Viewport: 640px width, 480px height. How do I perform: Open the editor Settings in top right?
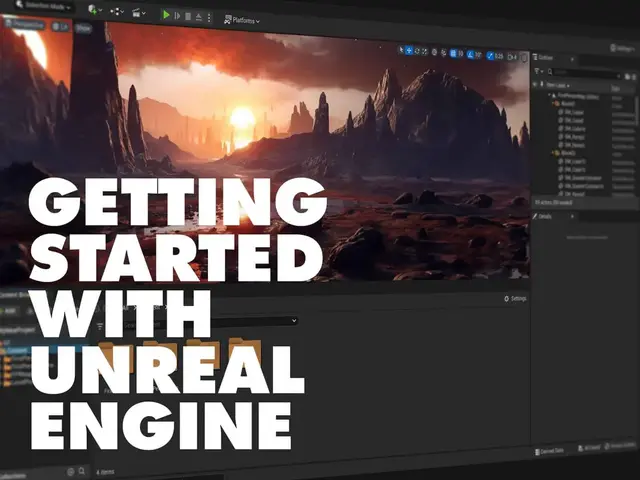(x=624, y=49)
